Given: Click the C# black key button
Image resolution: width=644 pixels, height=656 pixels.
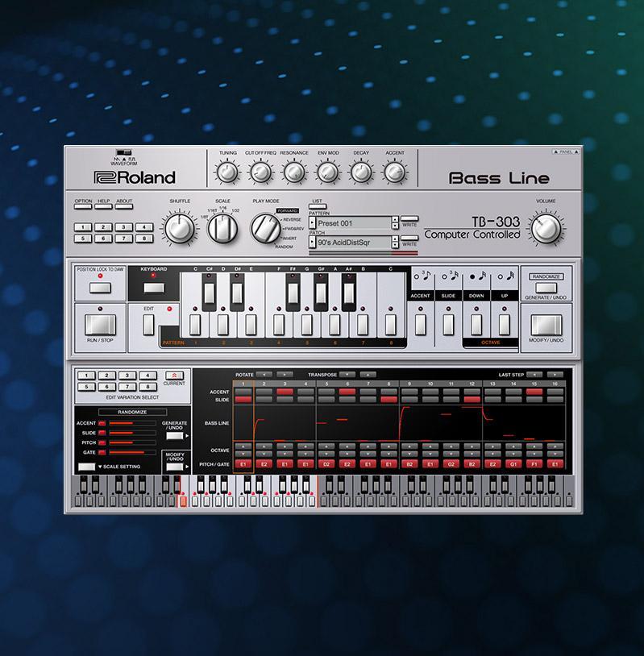Looking at the screenshot, I should click(x=210, y=293).
